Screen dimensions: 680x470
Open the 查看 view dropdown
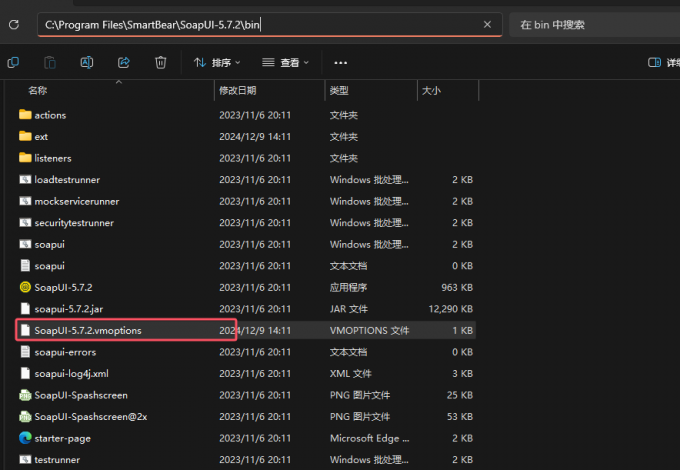(285, 62)
